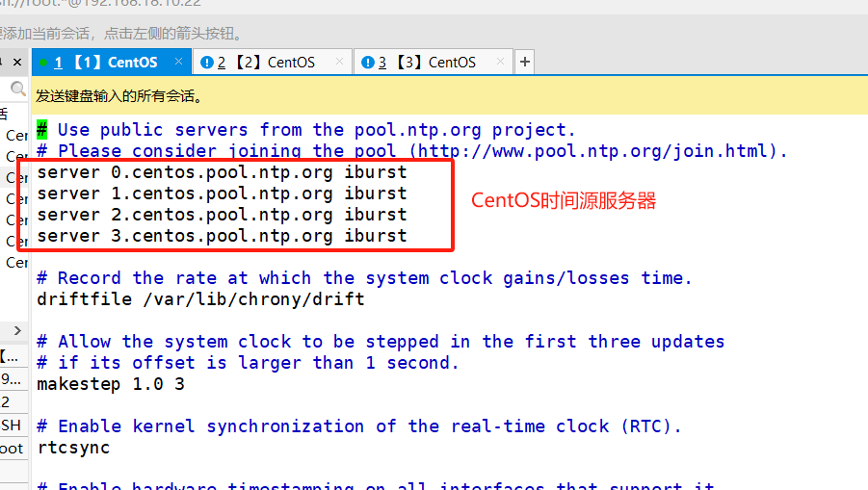Click the green connected dot on tab 1
The image size is (868, 490).
[43, 63]
